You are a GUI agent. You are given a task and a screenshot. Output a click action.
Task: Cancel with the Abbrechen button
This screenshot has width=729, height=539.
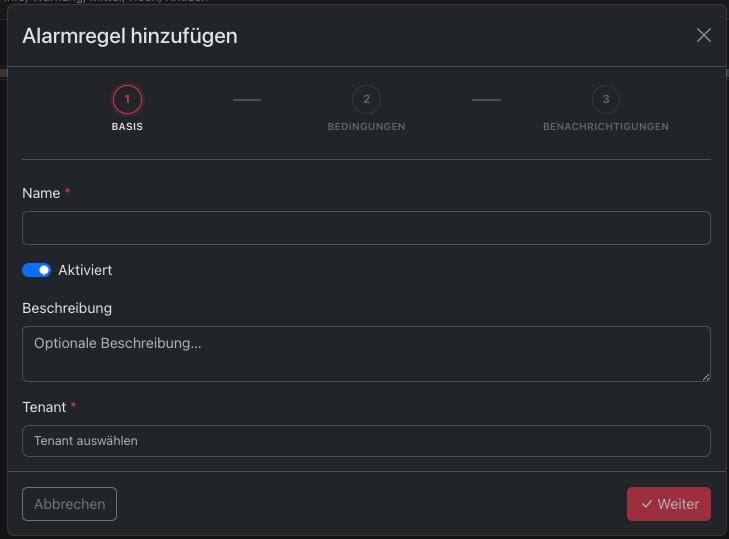tap(69, 504)
